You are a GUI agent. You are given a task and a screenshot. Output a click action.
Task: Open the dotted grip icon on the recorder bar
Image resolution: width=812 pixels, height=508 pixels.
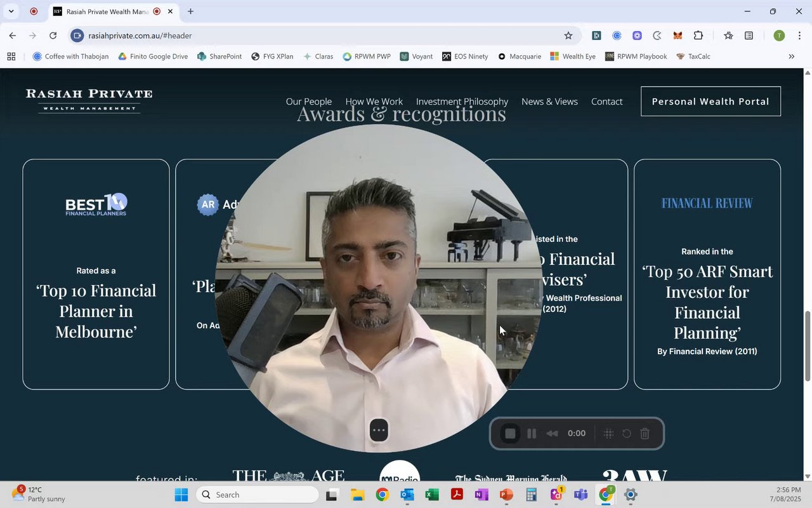pos(608,434)
